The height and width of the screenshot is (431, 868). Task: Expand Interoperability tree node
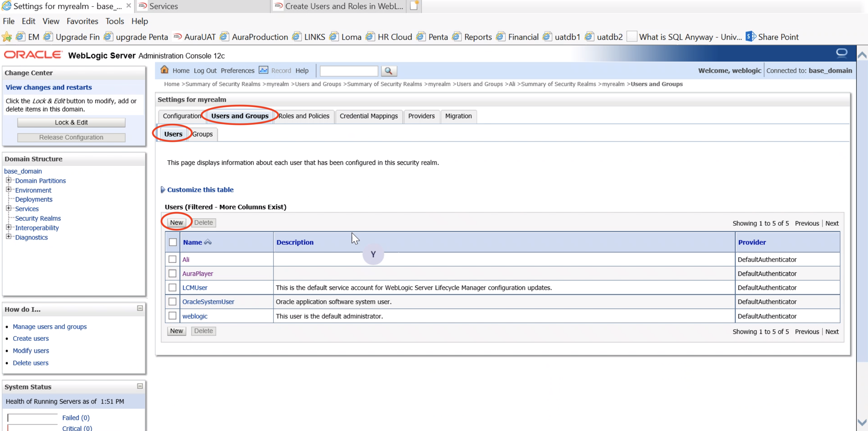click(9, 227)
